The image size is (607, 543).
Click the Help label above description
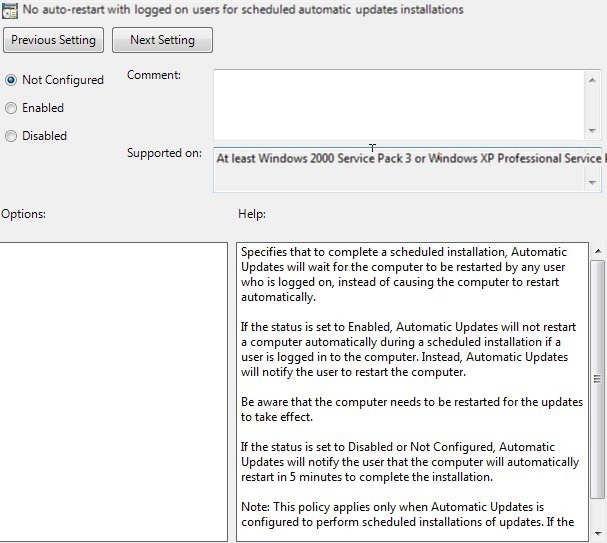point(252,214)
